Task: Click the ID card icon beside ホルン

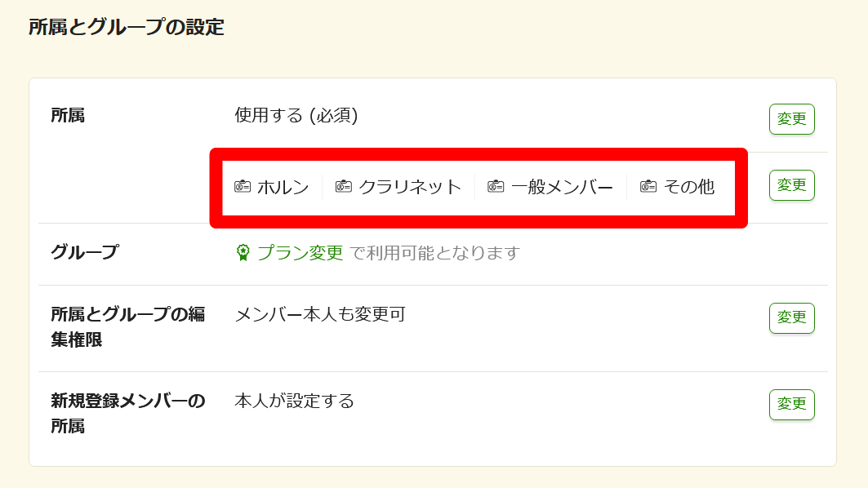Action: point(243,186)
